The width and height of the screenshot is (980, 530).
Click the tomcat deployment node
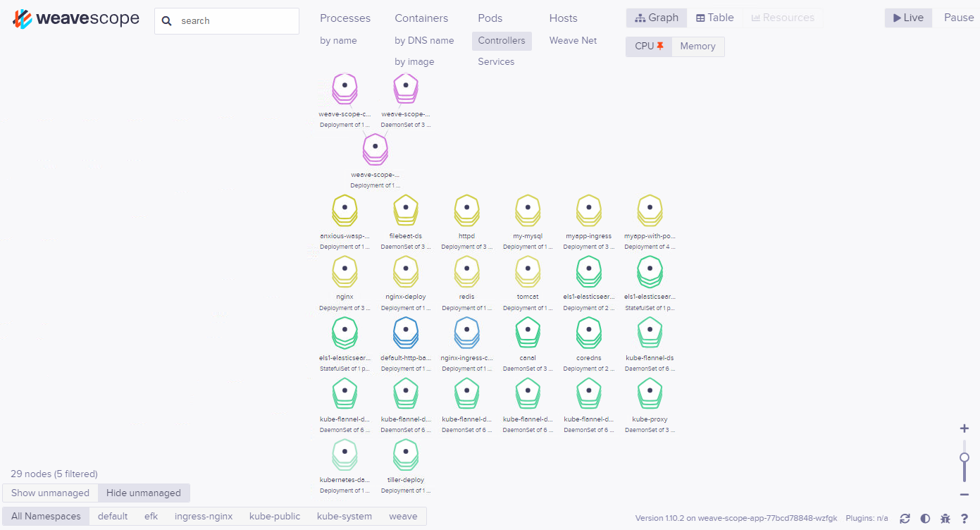pyautogui.click(x=528, y=270)
